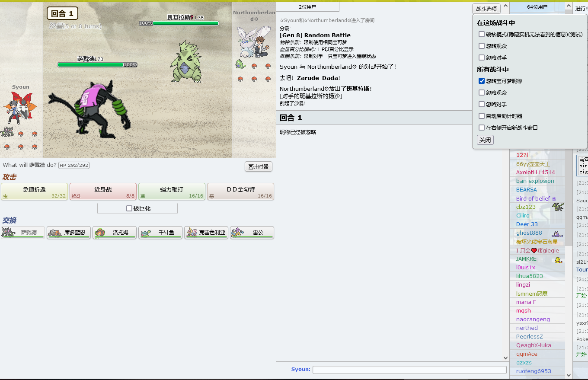Screen dimensions: 588x380
Task: Click the chat input field next to Syoun
Action: click(409, 370)
